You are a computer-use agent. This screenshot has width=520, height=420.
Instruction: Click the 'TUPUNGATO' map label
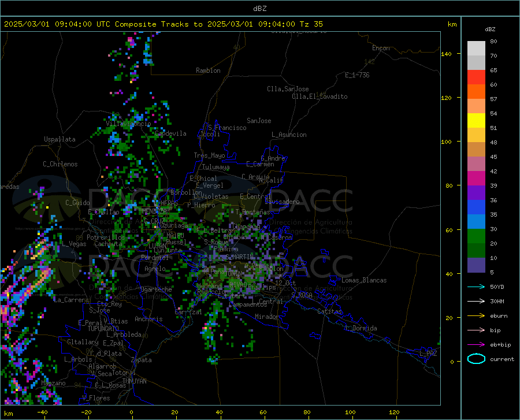click(103, 329)
